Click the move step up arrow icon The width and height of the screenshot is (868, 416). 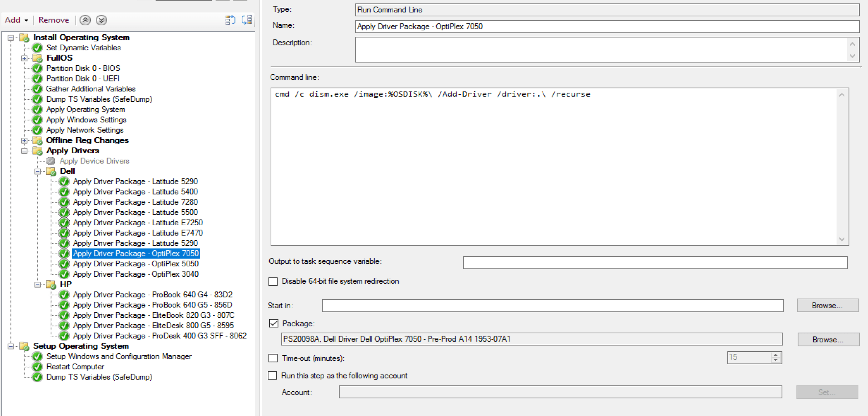coord(85,20)
